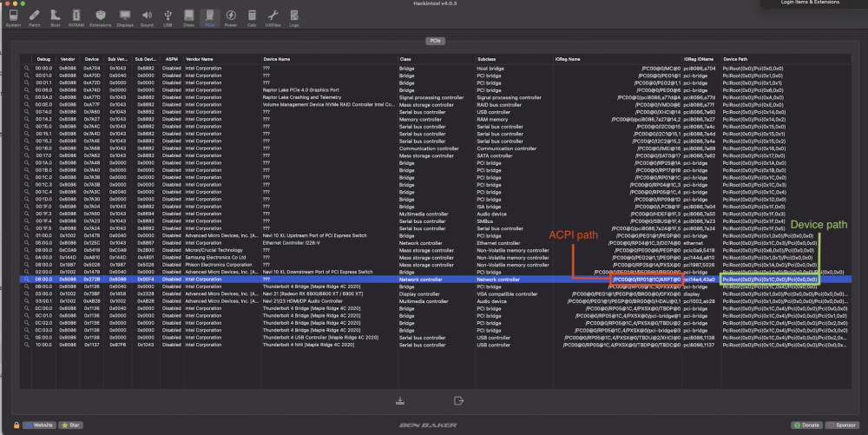Select 'Micron/Crucial Technology' vendor cell
868x435 pixels.
click(x=214, y=250)
